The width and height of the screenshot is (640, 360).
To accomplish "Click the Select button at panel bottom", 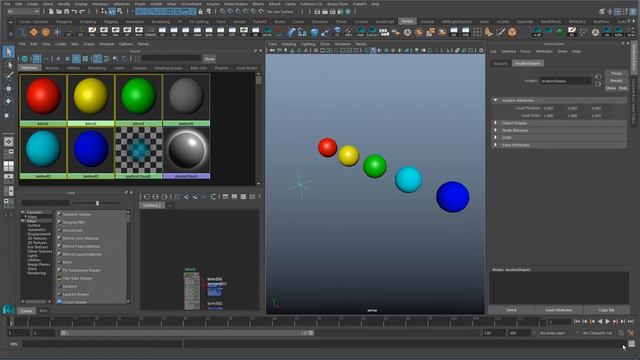I will point(511,310).
